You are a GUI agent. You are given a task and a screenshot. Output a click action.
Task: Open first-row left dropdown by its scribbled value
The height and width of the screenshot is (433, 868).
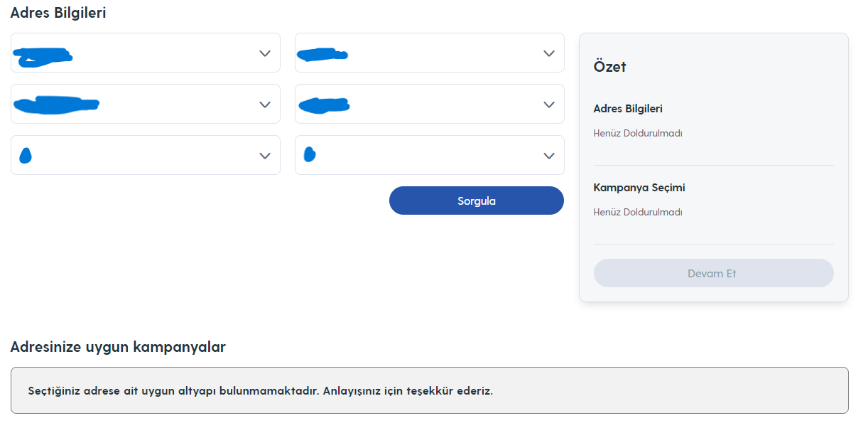(44, 57)
